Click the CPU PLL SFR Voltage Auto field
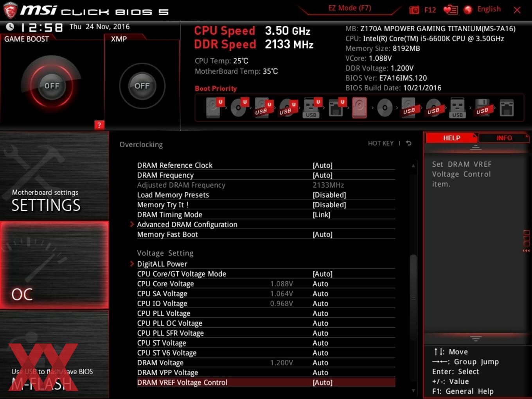This screenshot has width=532, height=399. click(320, 333)
